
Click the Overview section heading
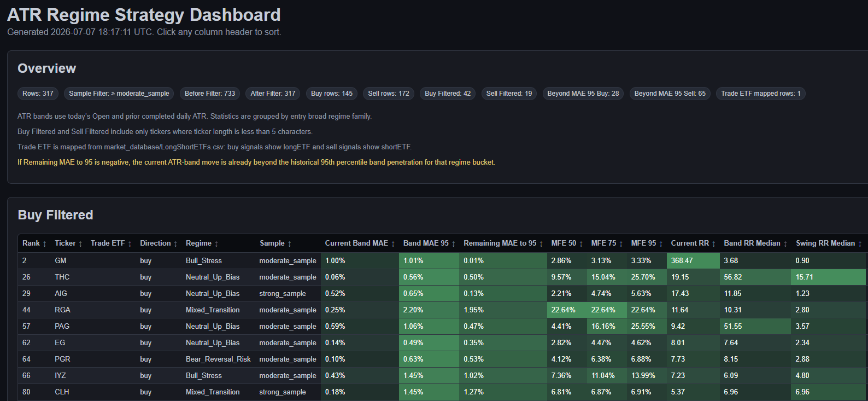click(x=47, y=68)
